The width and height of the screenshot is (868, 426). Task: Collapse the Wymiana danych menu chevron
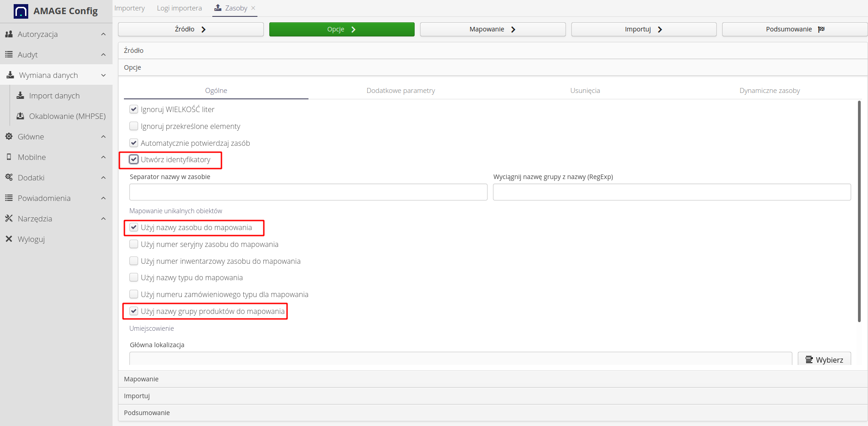(103, 75)
